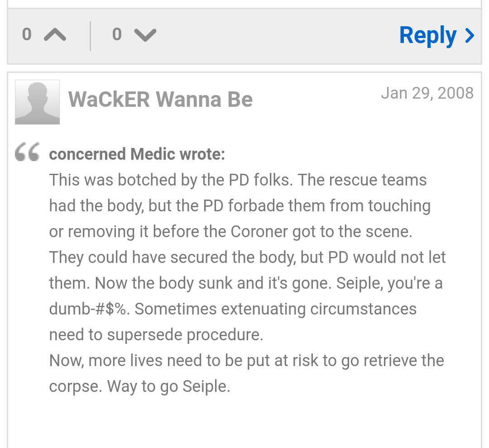Click the final line "corpse. Way to go Seiple."
Image resolution: width=489 pixels, height=448 pixels.
click(139, 386)
